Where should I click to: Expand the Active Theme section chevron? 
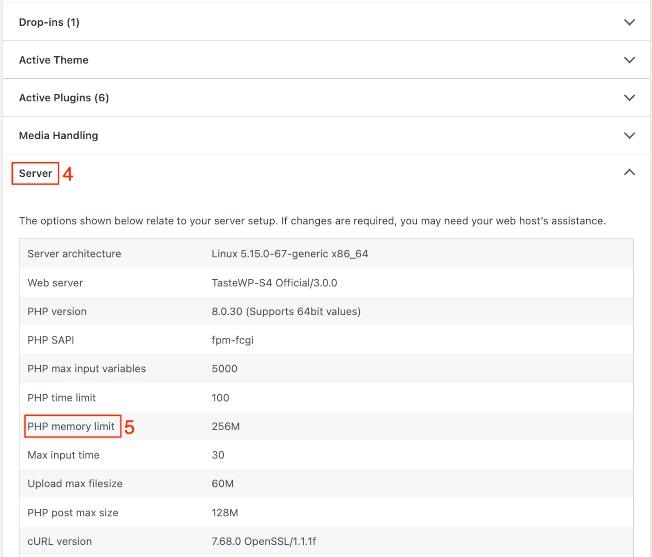[629, 60]
